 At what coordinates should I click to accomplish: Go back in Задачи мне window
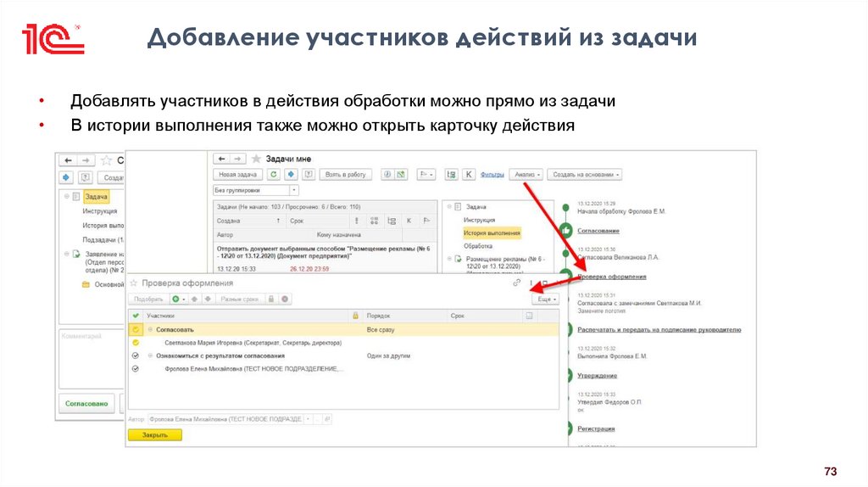(221, 159)
